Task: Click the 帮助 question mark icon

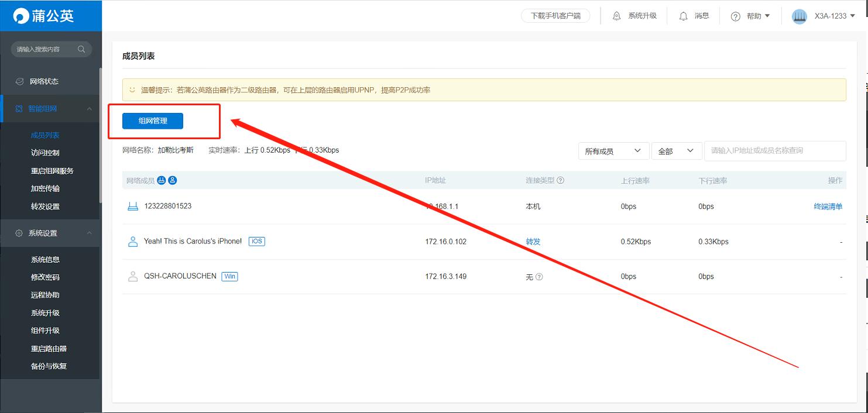Action: tap(736, 16)
